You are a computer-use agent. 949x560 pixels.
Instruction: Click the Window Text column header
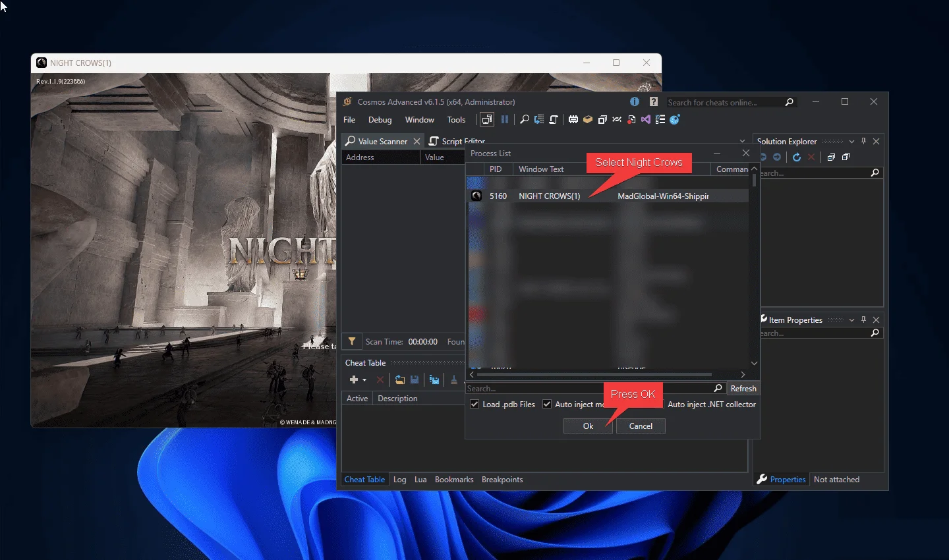[x=541, y=169]
